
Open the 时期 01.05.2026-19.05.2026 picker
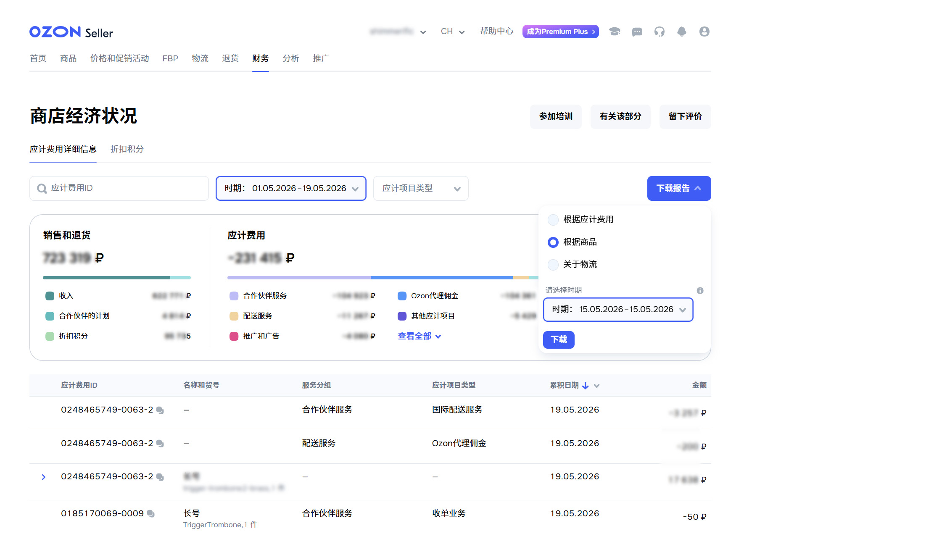tap(291, 188)
